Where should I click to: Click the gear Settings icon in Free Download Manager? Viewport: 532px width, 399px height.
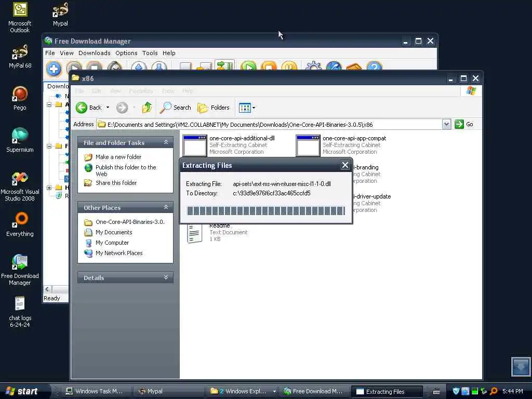(x=313, y=67)
